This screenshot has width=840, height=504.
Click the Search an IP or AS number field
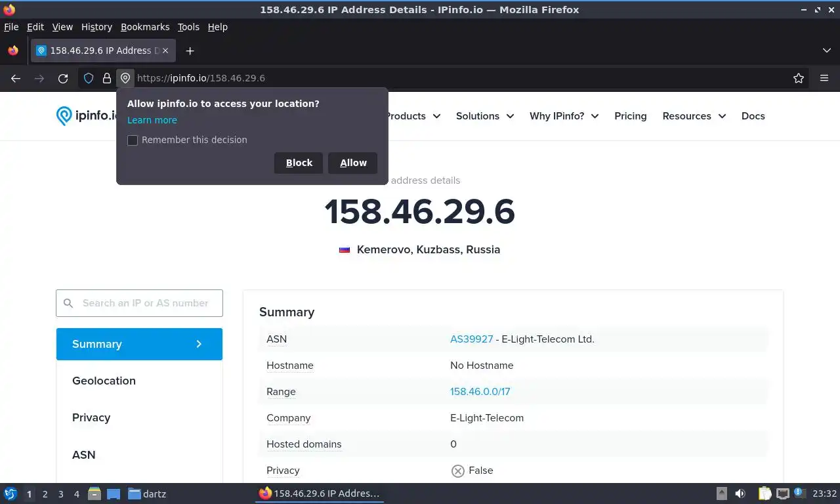click(x=139, y=303)
